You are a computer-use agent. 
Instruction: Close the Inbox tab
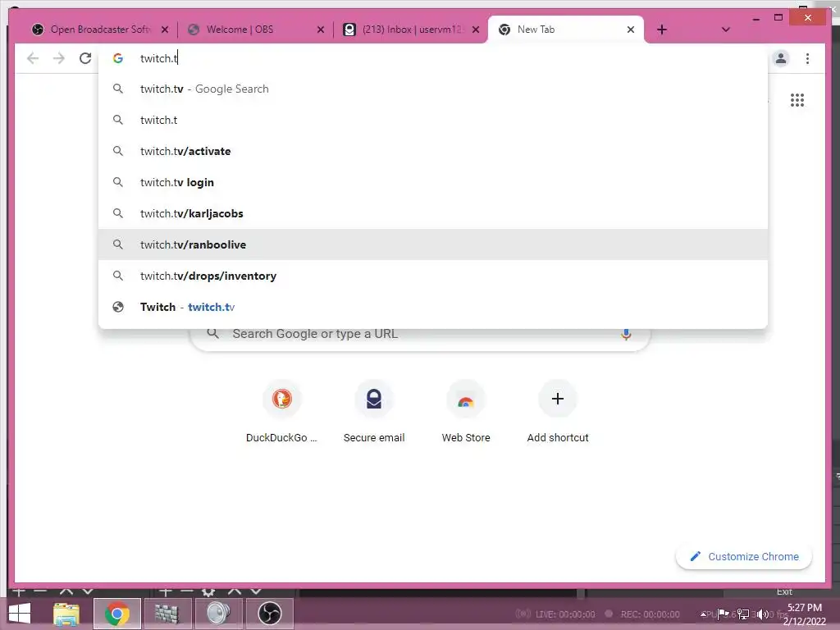click(x=476, y=30)
